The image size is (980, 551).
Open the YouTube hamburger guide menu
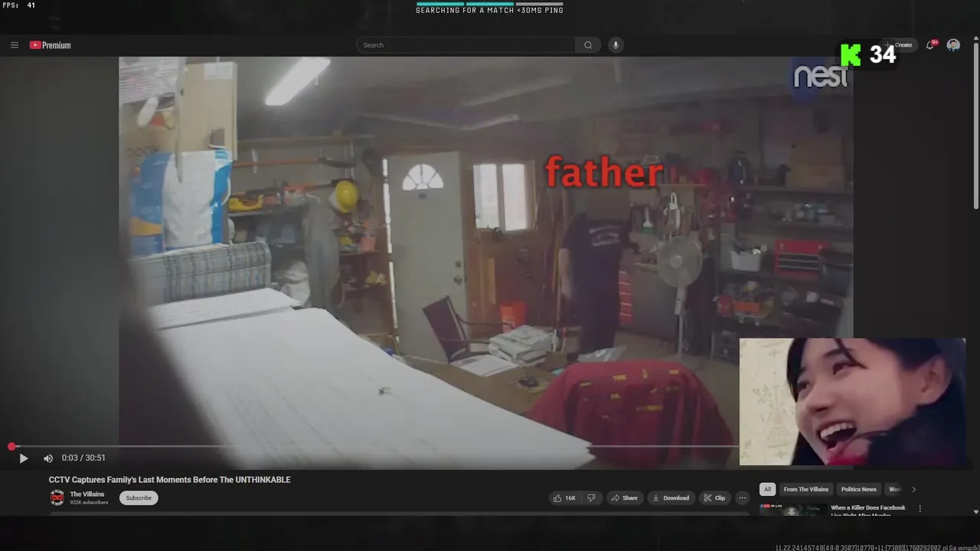click(15, 45)
